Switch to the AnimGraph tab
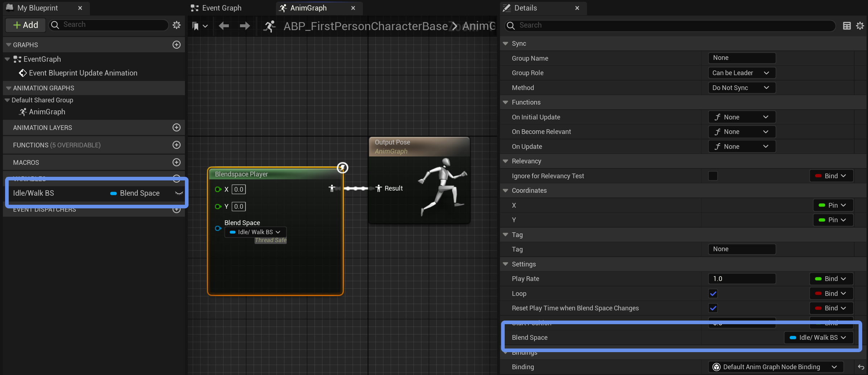 (308, 8)
